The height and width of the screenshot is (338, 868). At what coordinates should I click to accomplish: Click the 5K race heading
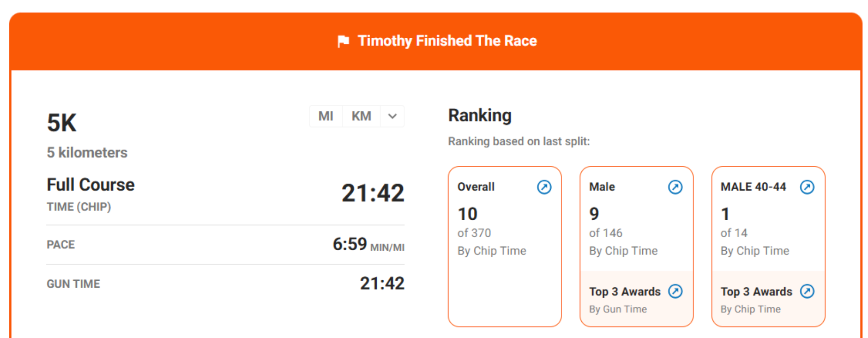[62, 123]
